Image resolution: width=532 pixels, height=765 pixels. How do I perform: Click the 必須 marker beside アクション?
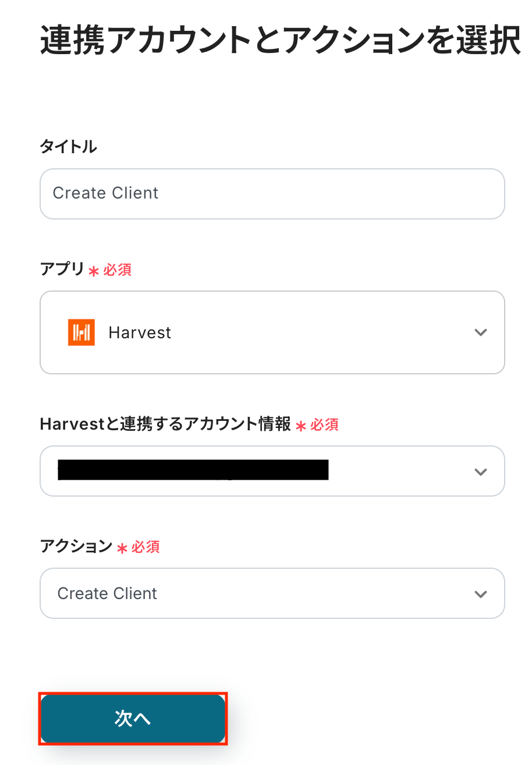click(146, 547)
